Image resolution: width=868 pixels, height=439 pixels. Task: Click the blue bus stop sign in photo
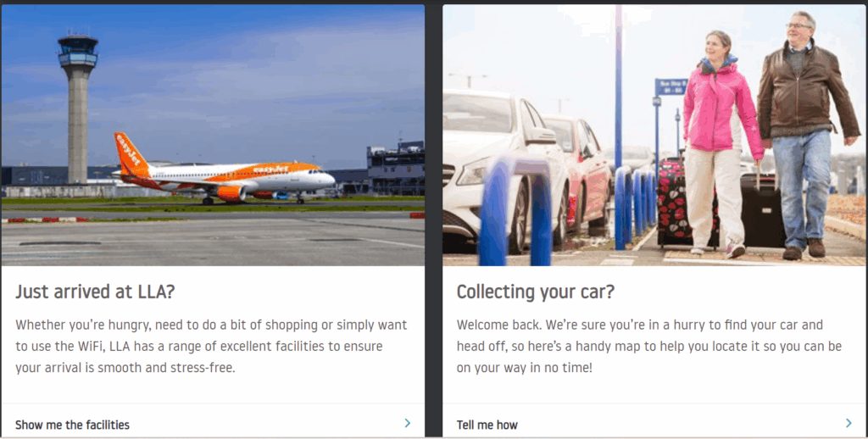tap(670, 86)
